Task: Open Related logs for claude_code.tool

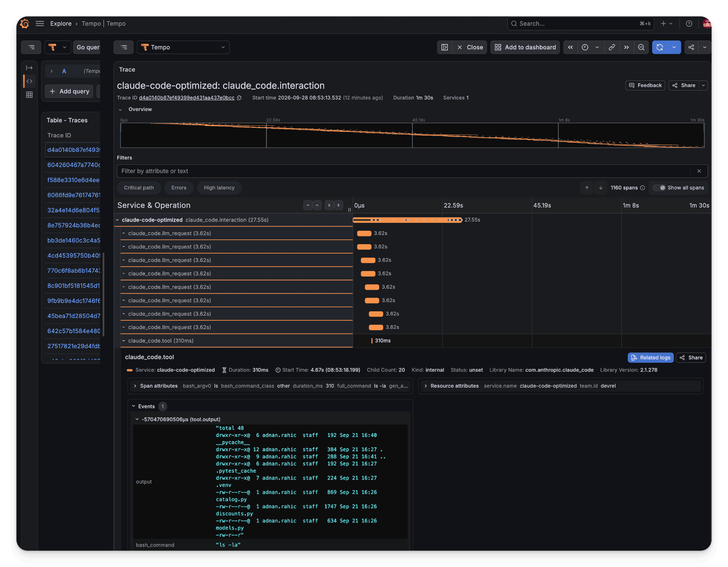Action: (x=651, y=357)
